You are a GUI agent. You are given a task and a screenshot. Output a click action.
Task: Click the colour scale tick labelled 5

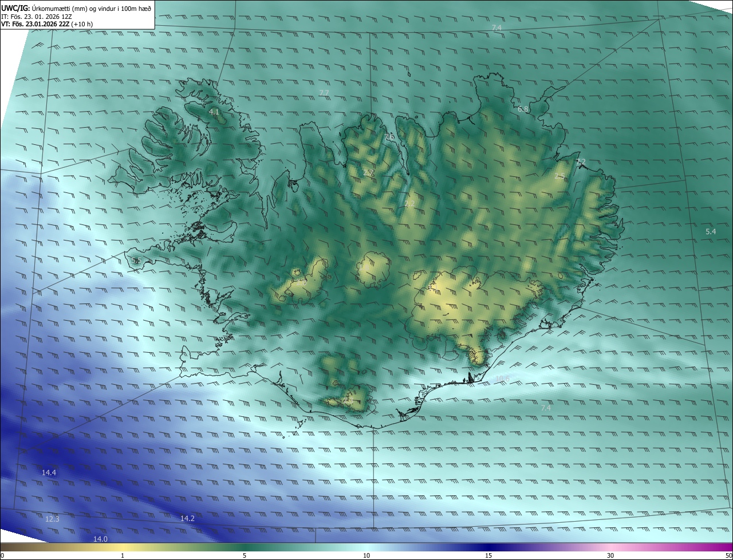(245, 555)
